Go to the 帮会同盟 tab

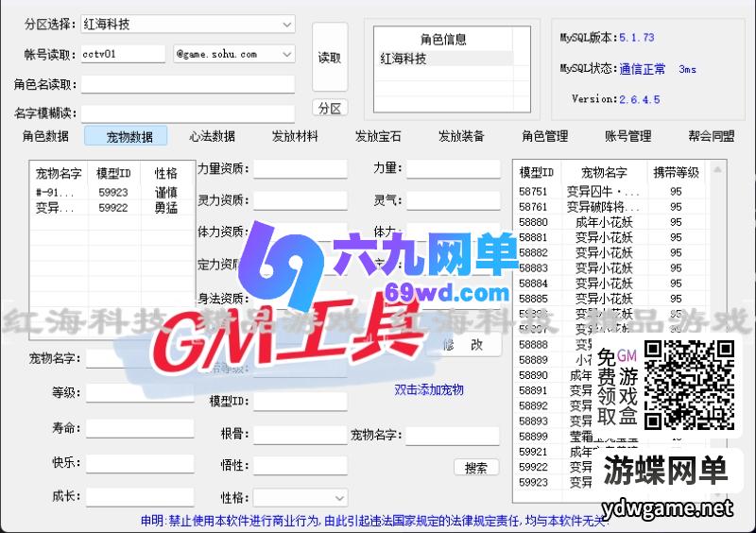712,136
